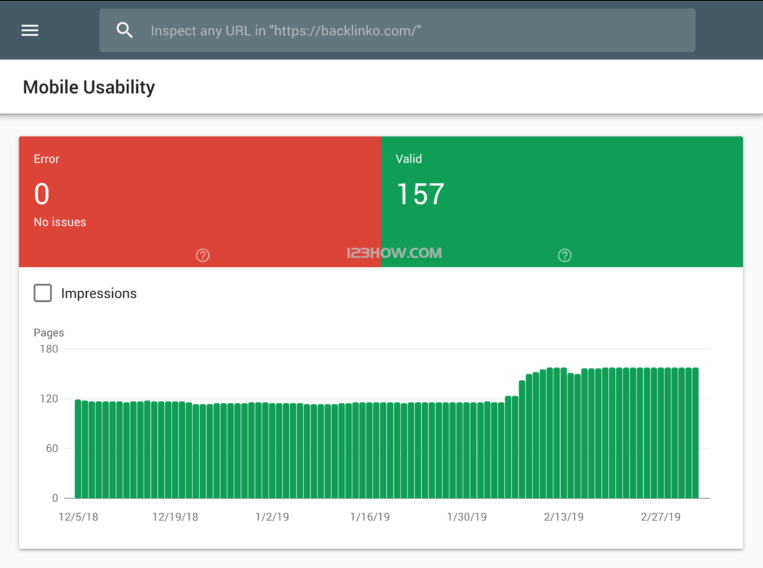The width and height of the screenshot is (763, 568).
Task: Click the help icon in Valid card
Action: pos(565,256)
